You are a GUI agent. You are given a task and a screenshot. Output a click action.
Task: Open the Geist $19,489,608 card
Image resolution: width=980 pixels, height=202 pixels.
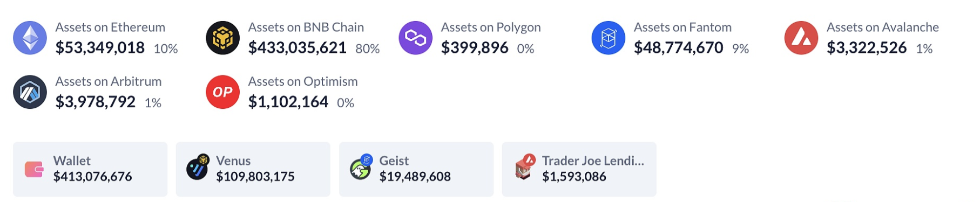pos(416,169)
